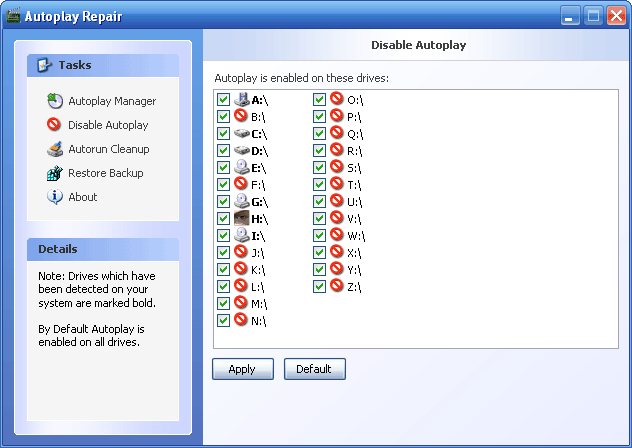This screenshot has width=632, height=448.
Task: Select the Disable Autoplay task label
Action: click(x=108, y=125)
